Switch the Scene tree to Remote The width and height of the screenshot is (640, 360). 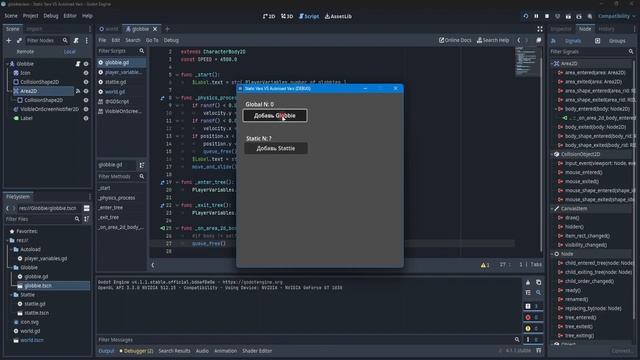(25, 52)
